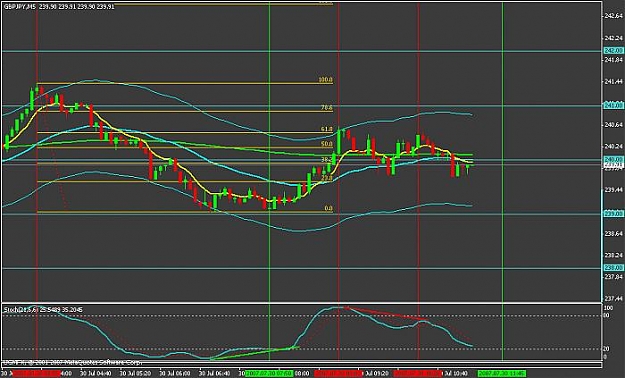
Task: Select the green stochastic divergence trendline
Action: coord(254,352)
